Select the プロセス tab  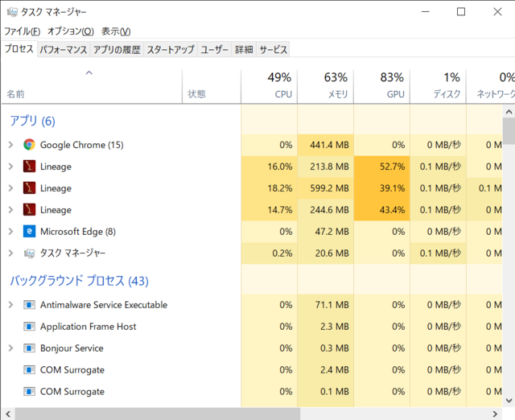tap(19, 48)
